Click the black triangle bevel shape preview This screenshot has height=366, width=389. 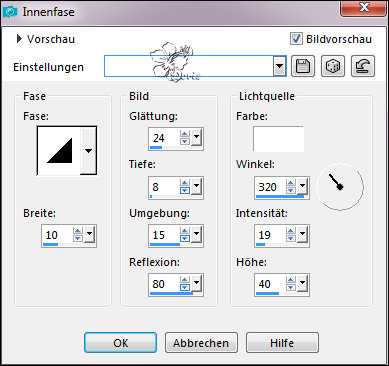[59, 151]
